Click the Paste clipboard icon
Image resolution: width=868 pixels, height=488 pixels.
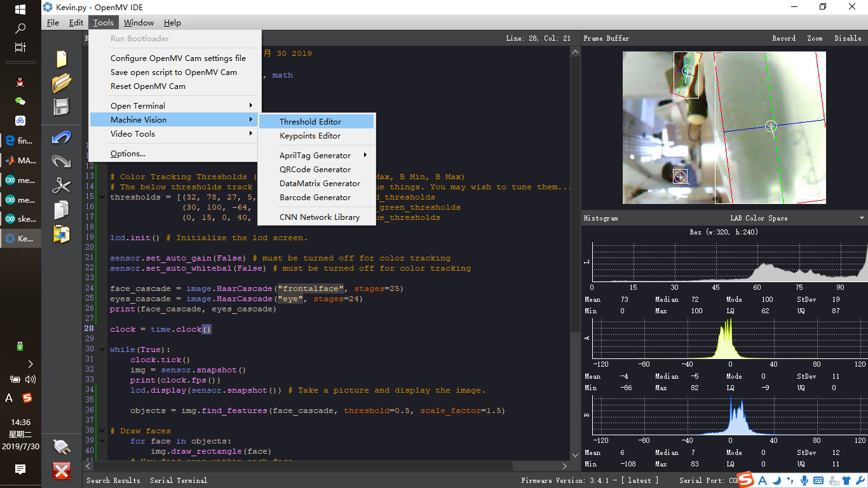pos(62,234)
